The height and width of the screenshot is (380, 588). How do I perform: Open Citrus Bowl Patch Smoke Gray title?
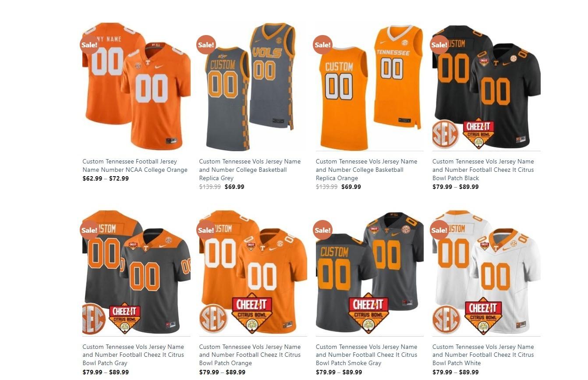pos(366,355)
